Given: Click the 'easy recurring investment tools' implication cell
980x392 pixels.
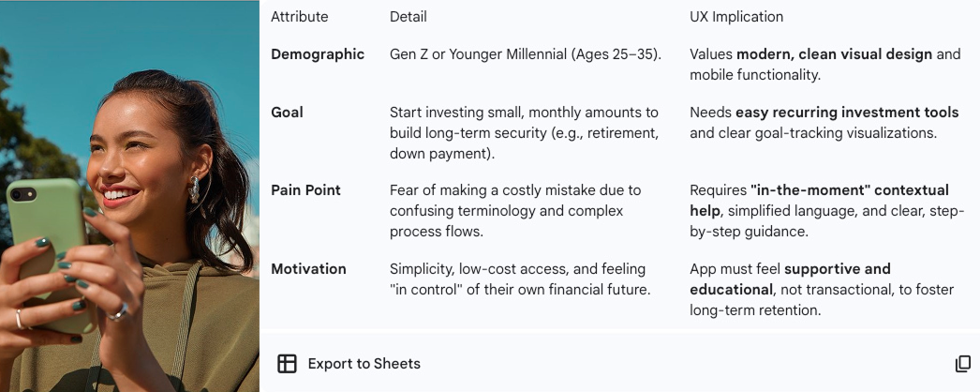Looking at the screenshot, I should pyautogui.click(x=824, y=123).
